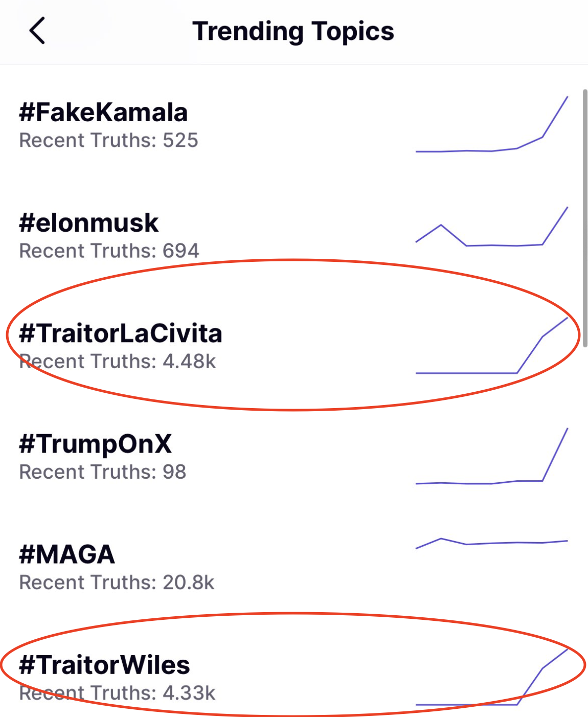This screenshot has height=717, width=588.
Task: Click the "Recent Truths: 694" label
Action: point(109,251)
